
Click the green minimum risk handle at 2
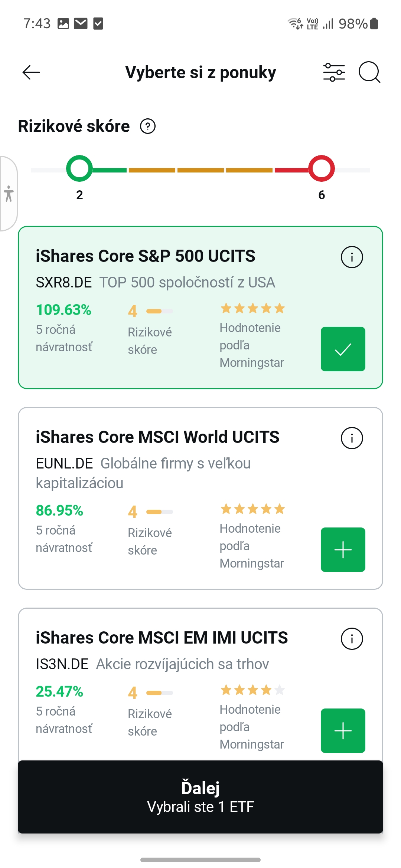click(79, 168)
